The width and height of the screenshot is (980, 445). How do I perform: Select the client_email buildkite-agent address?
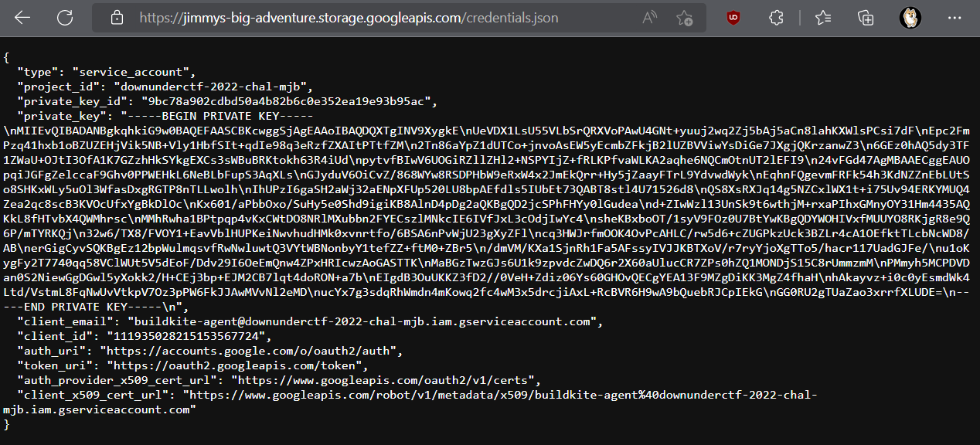coord(364,321)
